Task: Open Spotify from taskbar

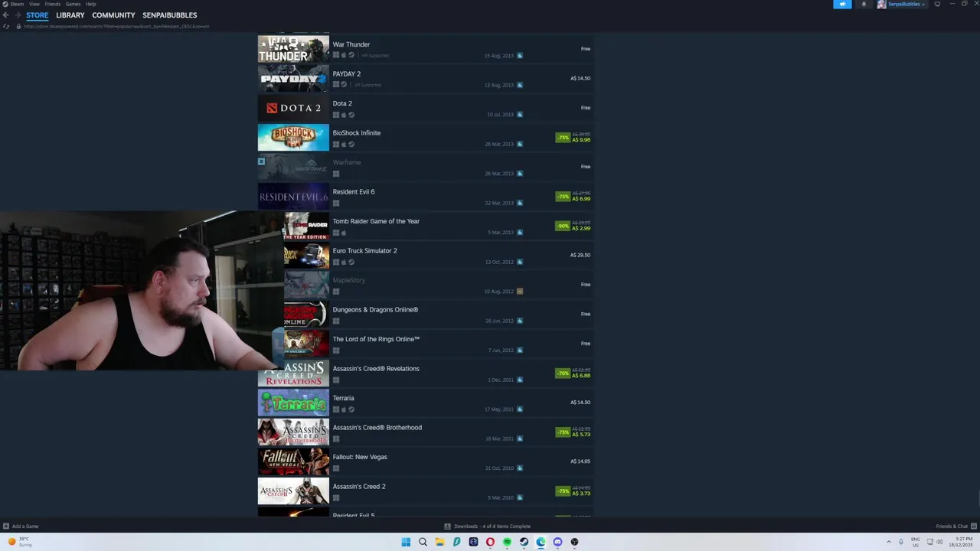Action: click(507, 542)
